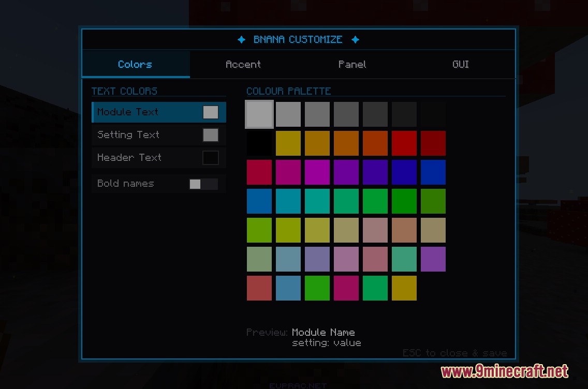
Task: Choose the gold swatch in bottom row
Action: coord(404,288)
